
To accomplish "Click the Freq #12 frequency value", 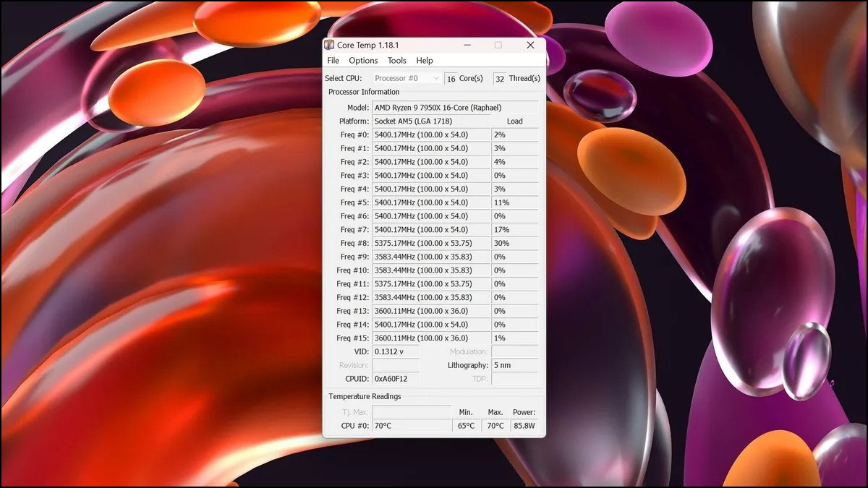I will (x=431, y=298).
